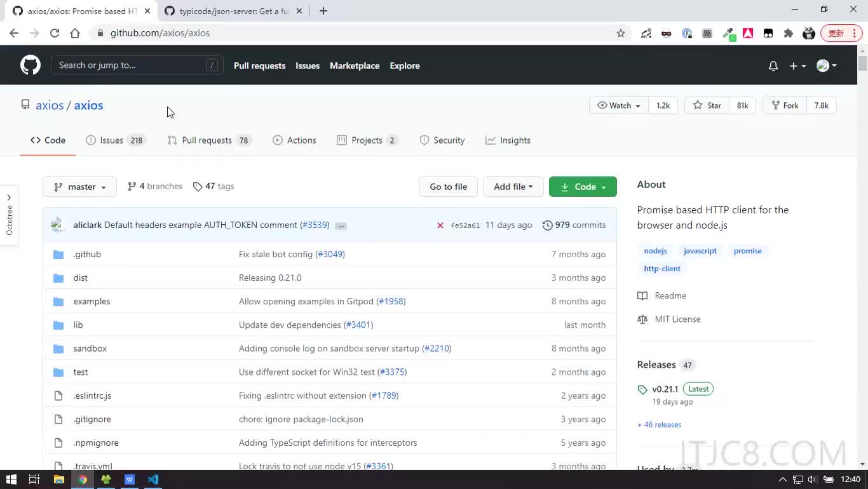
Task: Click the Chrome icon on the taskbar
Action: pos(82,479)
